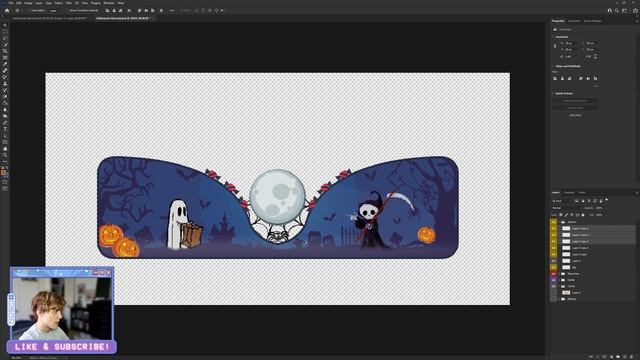Viewport: 640px width, 360px height.
Task: Open the File menu
Action: click(11, 3)
